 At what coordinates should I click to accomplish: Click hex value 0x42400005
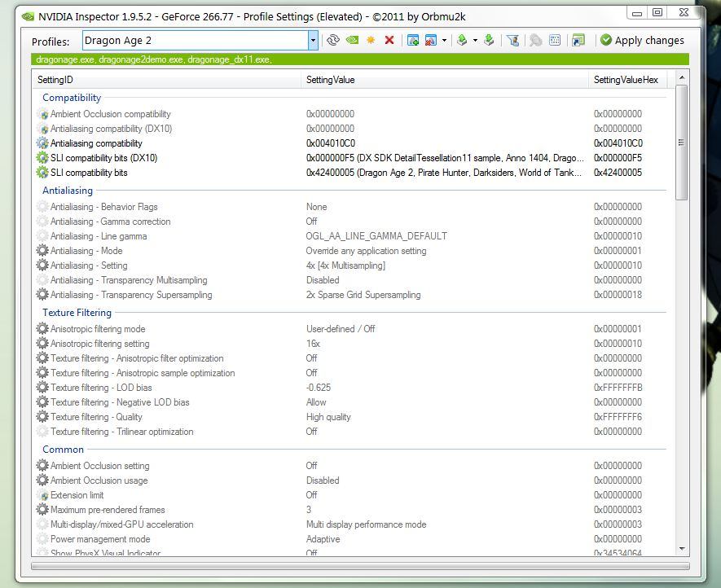click(x=618, y=173)
